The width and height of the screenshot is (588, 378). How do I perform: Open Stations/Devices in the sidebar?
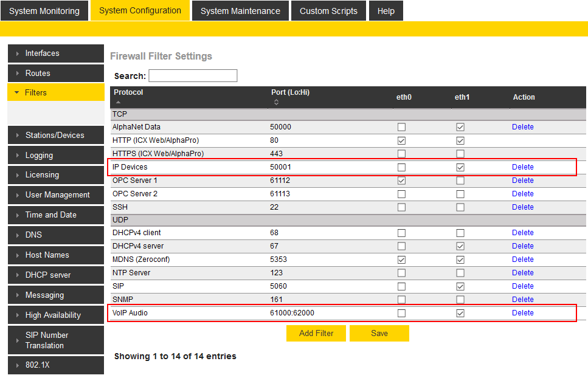[x=55, y=136]
